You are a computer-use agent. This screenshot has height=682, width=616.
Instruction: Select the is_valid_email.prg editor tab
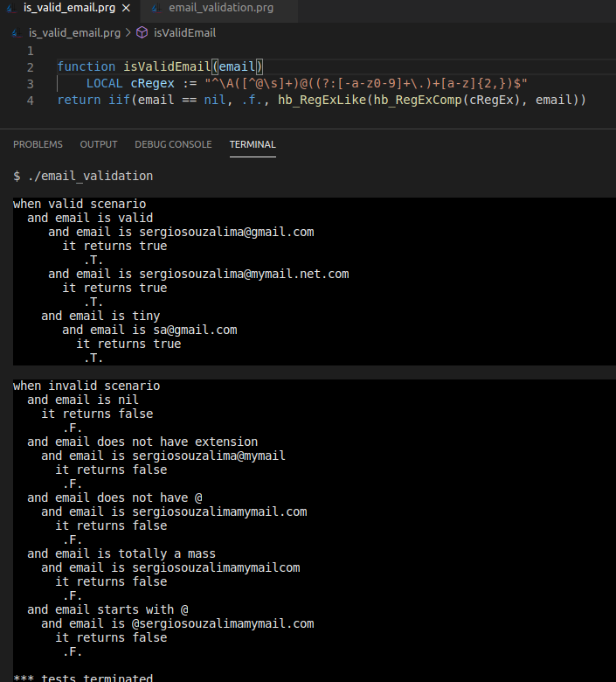pos(69,8)
